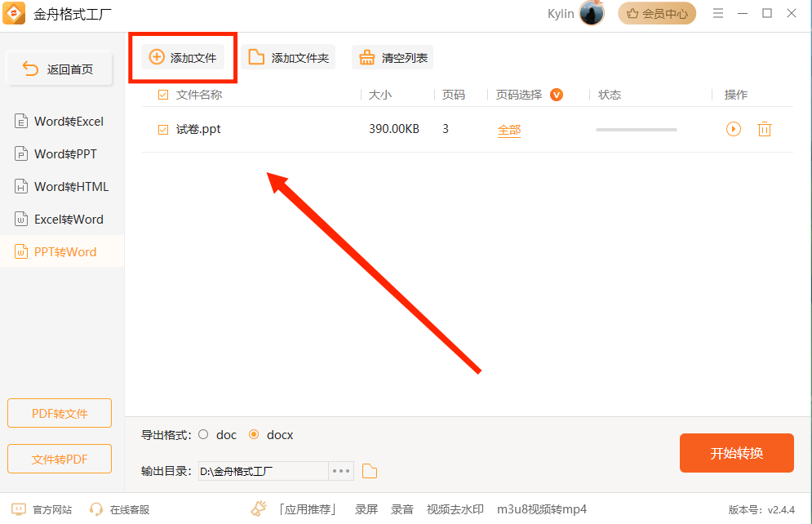Select Excel转Word in the sidebar
This screenshot has height=524, width=812.
click(62, 219)
